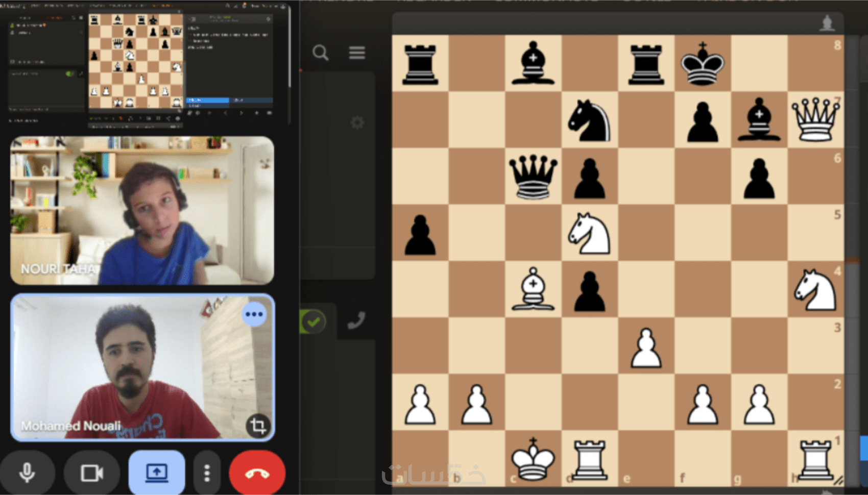Select the white rook on h1

pos(815,460)
